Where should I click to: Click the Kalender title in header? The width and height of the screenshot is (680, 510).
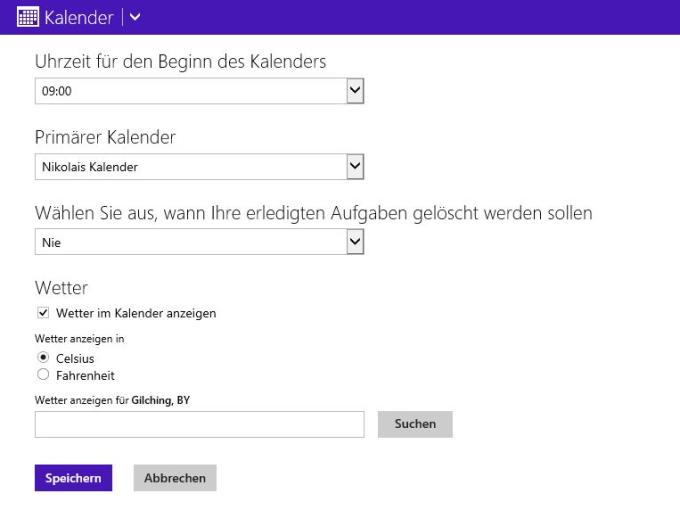[78, 17]
